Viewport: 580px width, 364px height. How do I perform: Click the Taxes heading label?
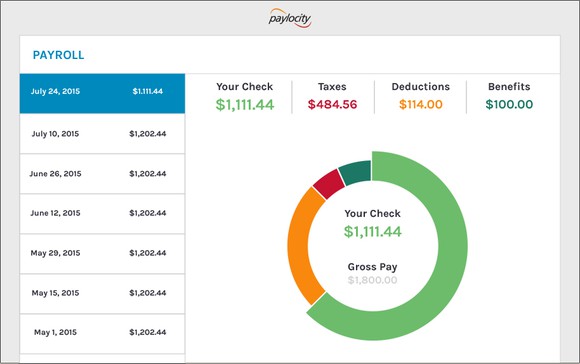pyautogui.click(x=332, y=87)
